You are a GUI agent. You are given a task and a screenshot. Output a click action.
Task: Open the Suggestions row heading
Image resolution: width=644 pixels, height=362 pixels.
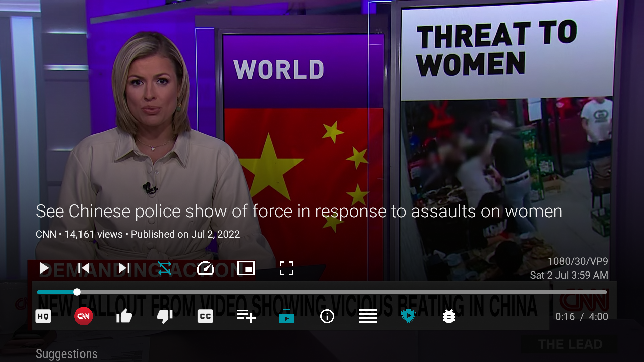[x=66, y=354]
